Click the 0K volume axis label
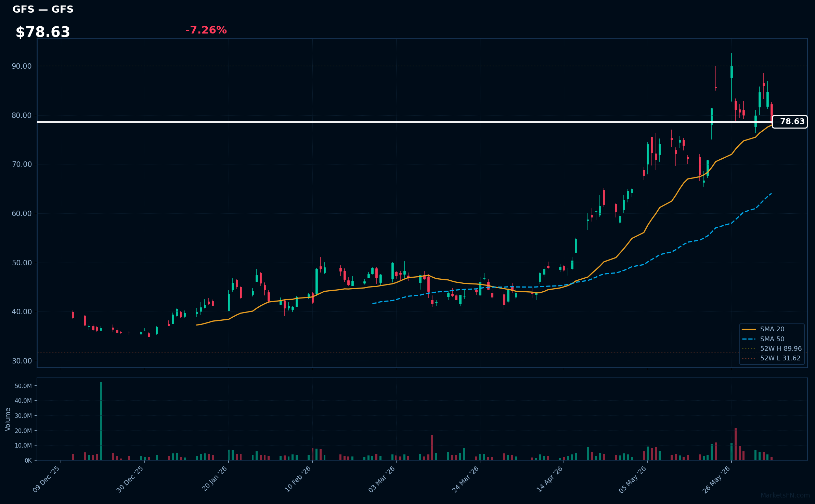 pos(28,461)
